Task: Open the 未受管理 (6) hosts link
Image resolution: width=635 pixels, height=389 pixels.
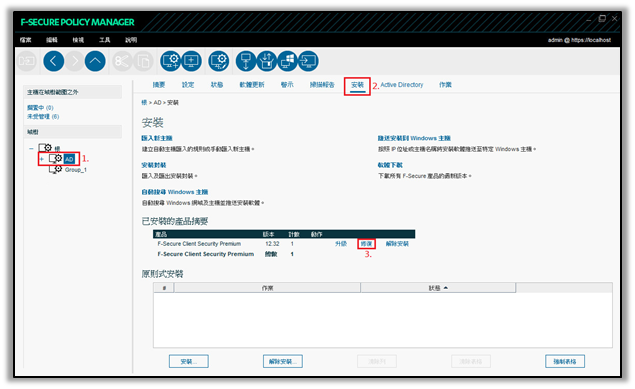Action: 43,117
